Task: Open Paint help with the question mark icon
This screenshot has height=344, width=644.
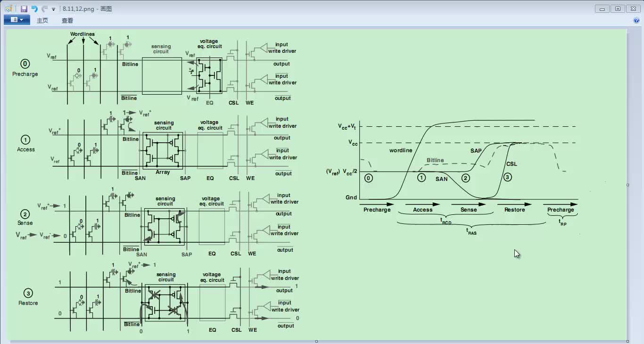Action: (x=636, y=20)
